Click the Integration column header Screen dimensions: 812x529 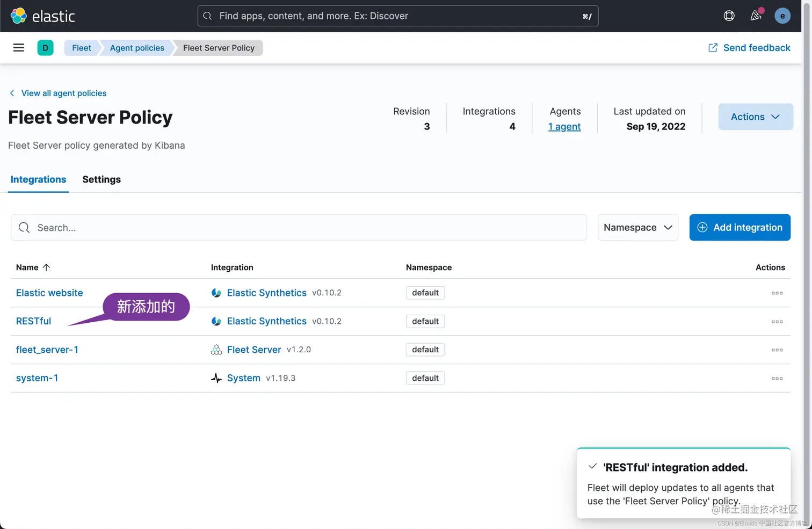232,267
